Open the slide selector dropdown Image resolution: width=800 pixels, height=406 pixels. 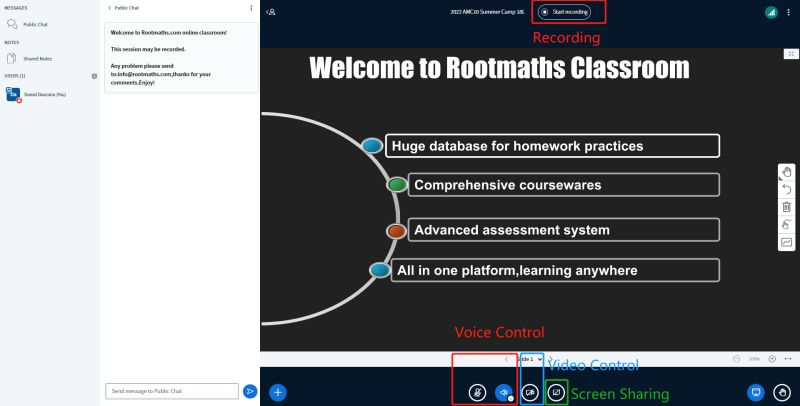(x=530, y=359)
